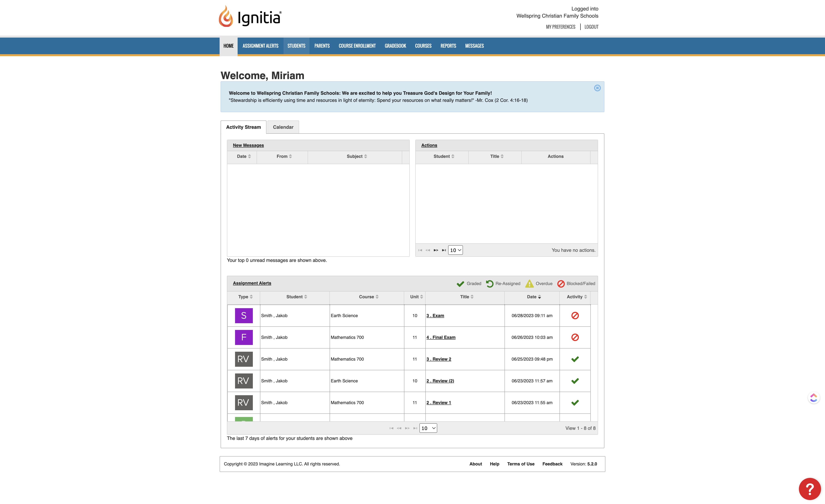Select the Activity Stream tab
This screenshot has height=504, width=825.
pyautogui.click(x=243, y=127)
